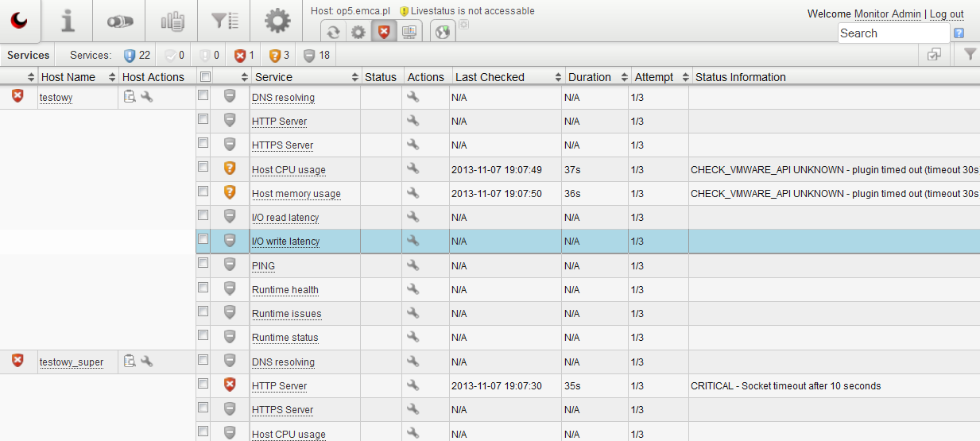Click the filter funnel icon at far right

970,54
